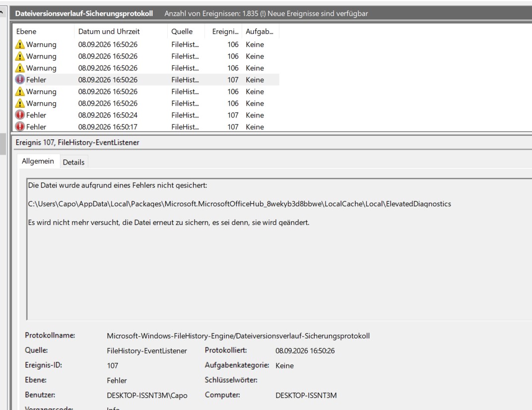Click the Aufgabenkategorie value Keine
Screen dimensions: 532x410
coord(285,365)
